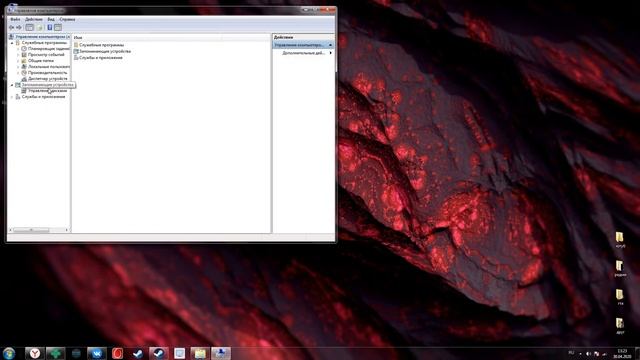Screen dimensions: 640x360
Task: Launch Yandex Browser from the taskbar
Action: pos(35,353)
